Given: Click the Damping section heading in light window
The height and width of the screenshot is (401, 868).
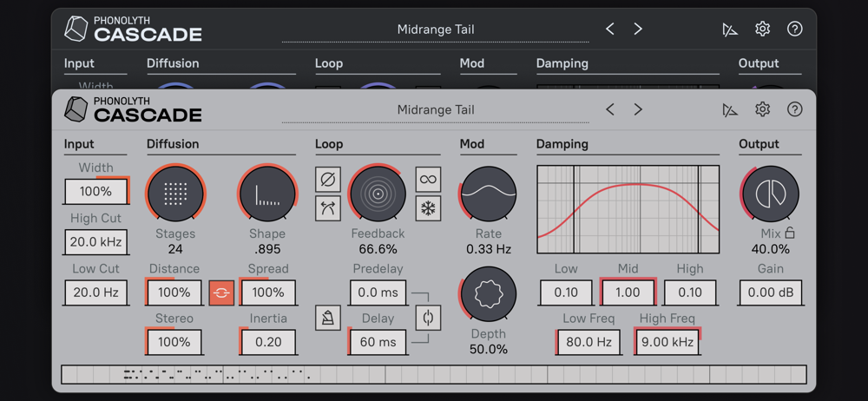Looking at the screenshot, I should point(562,144).
